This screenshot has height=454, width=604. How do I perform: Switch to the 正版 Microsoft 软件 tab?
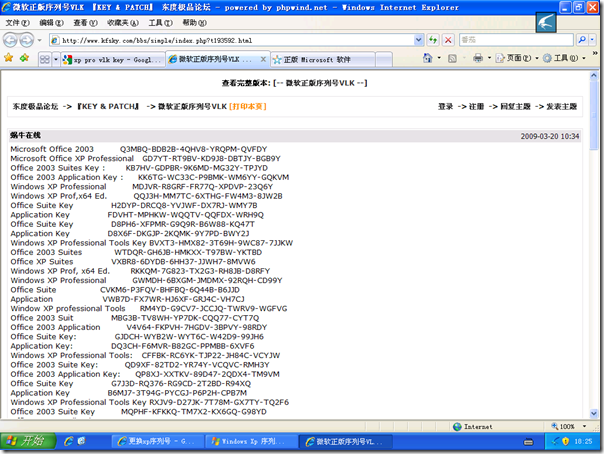tap(323, 60)
